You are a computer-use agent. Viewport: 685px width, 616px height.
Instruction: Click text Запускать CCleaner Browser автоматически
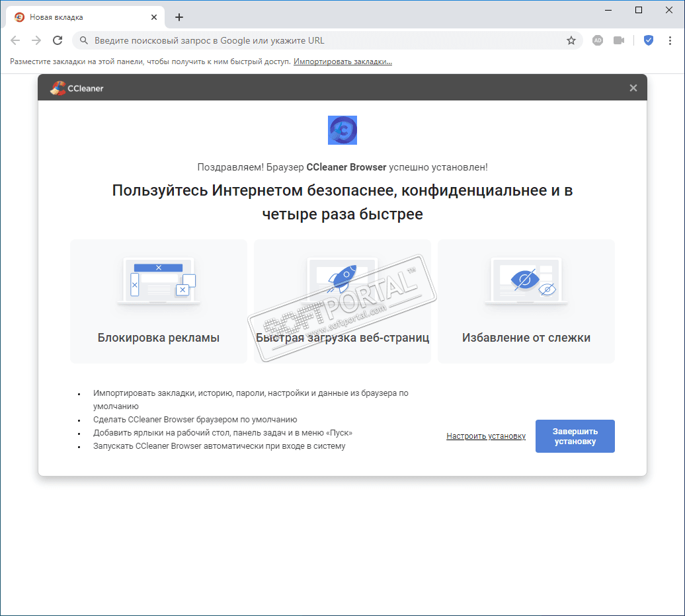[x=219, y=446]
